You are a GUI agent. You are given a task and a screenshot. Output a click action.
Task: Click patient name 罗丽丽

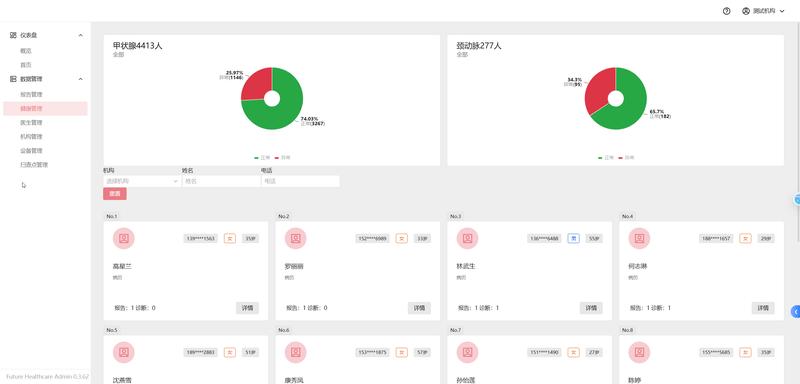[294, 266]
